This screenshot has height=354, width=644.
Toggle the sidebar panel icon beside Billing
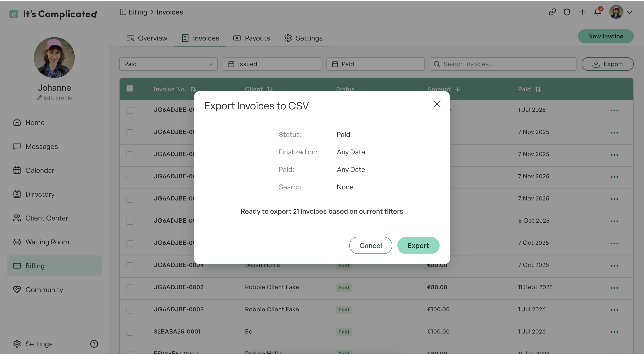coord(123,12)
